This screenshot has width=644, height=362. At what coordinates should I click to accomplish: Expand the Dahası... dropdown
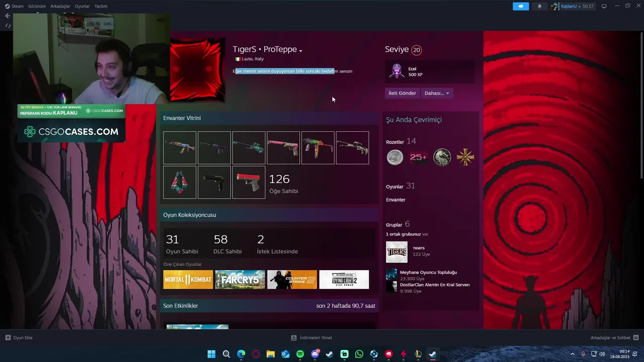[x=437, y=93]
